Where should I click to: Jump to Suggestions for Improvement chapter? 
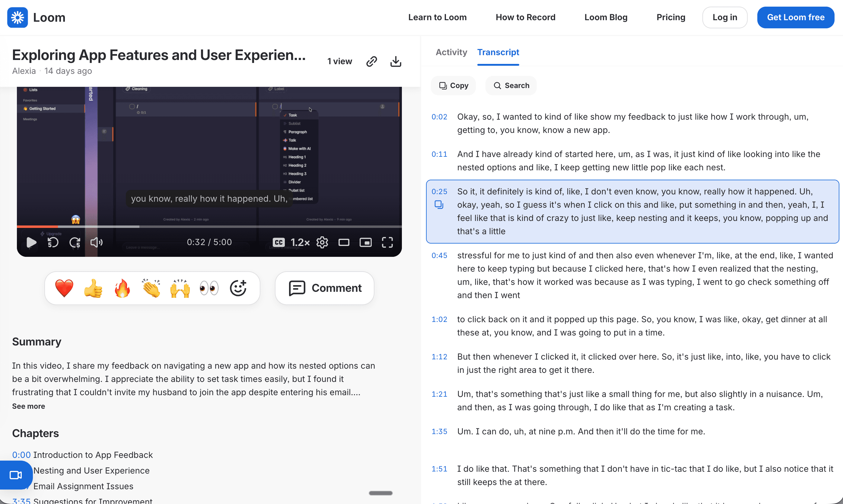[82, 501]
